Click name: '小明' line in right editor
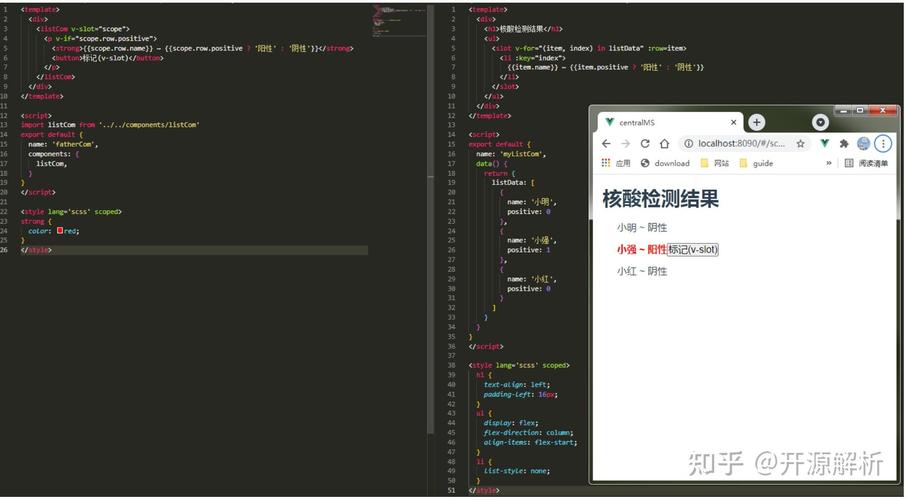The width and height of the screenshot is (906, 500). click(x=532, y=202)
